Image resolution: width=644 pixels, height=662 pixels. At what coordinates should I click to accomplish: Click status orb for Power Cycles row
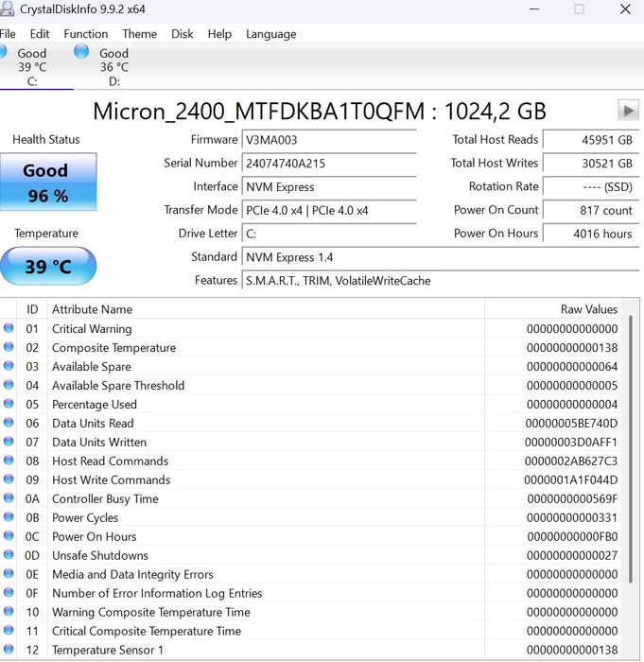coord(9,516)
